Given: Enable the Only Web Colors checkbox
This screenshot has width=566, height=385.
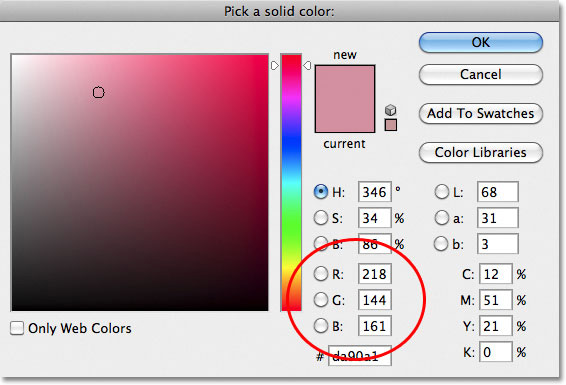Looking at the screenshot, I should pyautogui.click(x=17, y=328).
